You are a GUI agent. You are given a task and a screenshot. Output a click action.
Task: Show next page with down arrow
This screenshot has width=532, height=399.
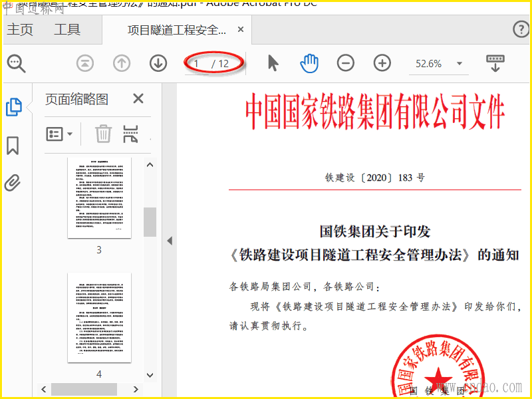tap(158, 63)
